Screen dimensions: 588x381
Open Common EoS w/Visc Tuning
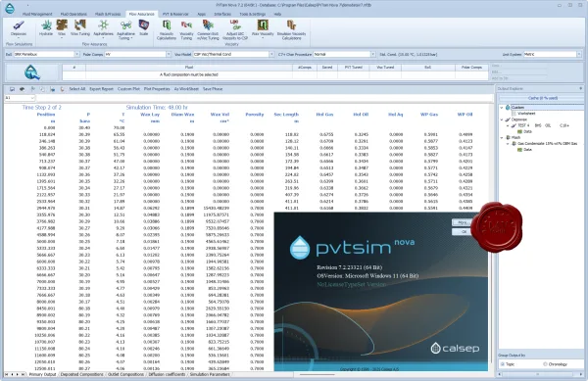(x=208, y=30)
